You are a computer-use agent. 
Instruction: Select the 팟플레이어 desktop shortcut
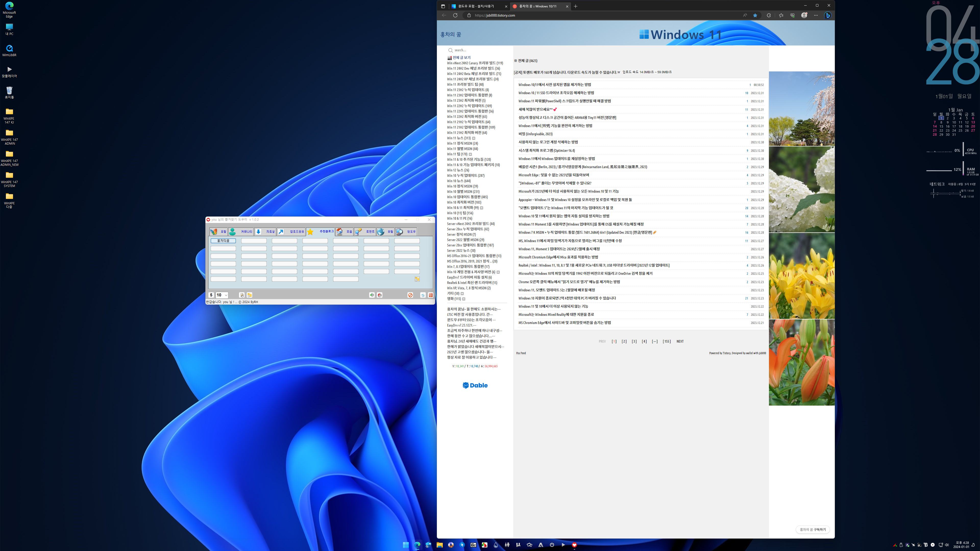point(9,71)
